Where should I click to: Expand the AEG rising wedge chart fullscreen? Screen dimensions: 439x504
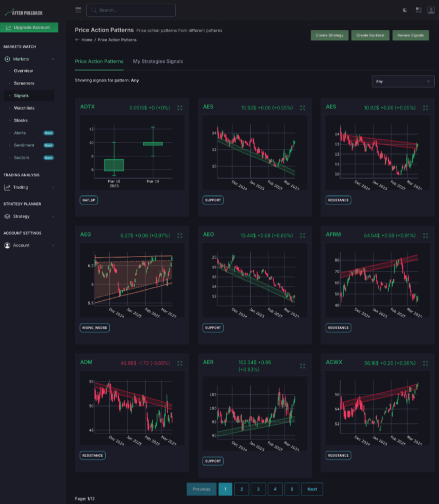(x=180, y=235)
